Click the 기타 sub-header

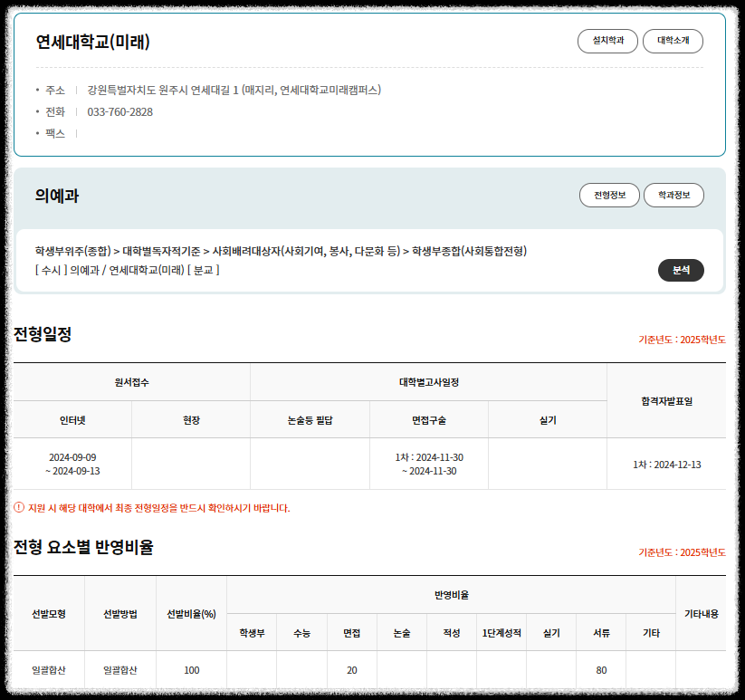point(651,633)
